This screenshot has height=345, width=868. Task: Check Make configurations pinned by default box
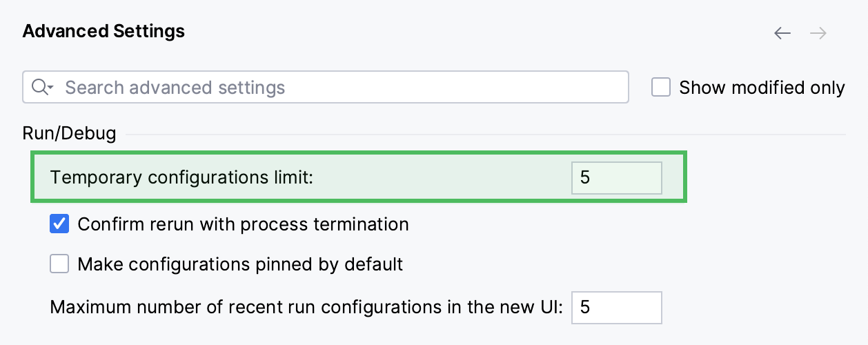tap(59, 264)
